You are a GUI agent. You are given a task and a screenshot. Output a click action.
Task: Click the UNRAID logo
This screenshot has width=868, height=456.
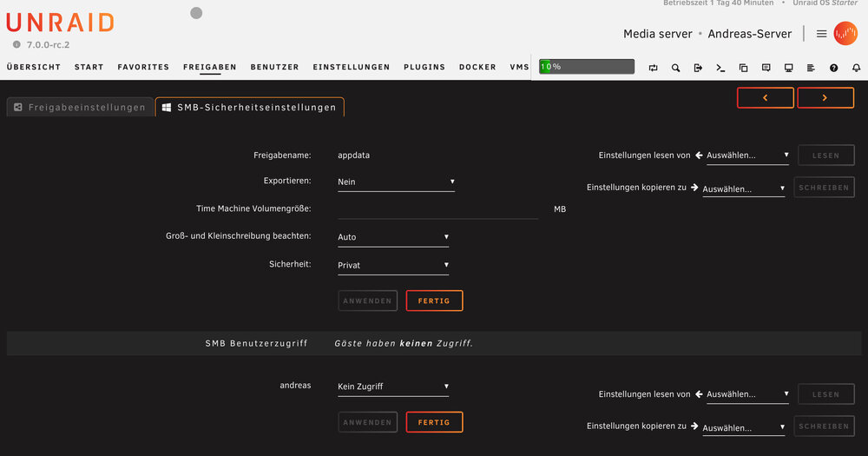(61, 23)
